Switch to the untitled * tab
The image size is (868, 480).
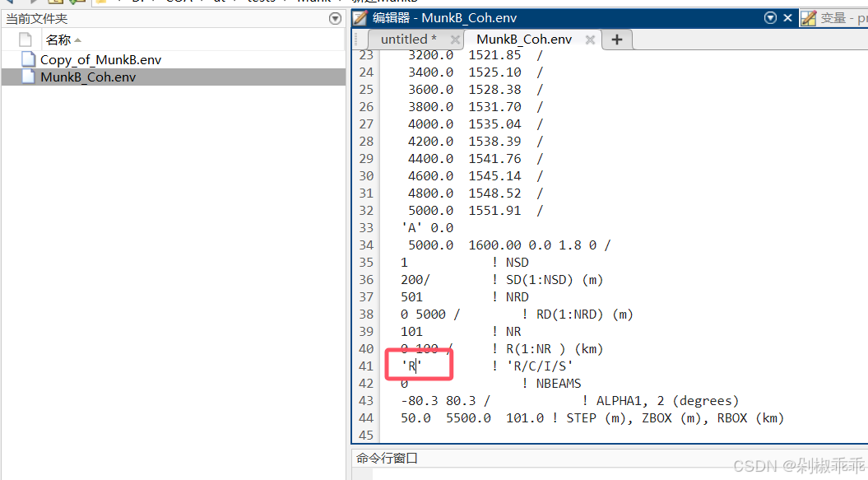click(409, 40)
